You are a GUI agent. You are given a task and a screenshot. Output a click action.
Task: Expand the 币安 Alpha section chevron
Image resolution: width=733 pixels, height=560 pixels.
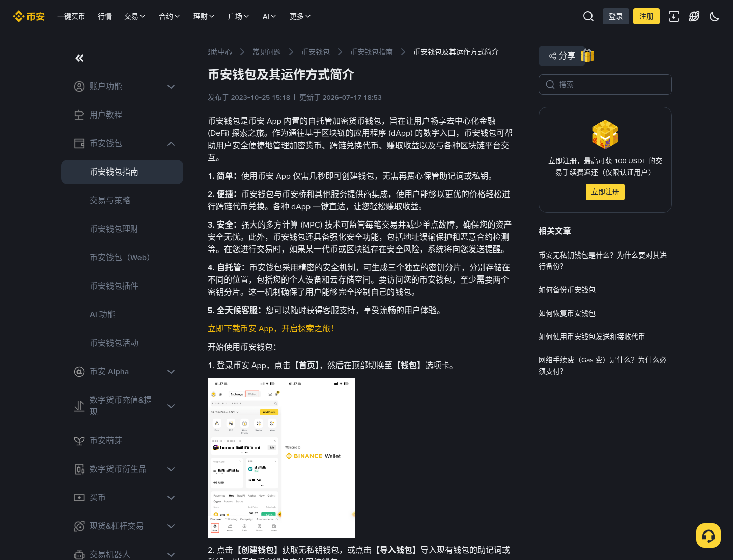171,372
